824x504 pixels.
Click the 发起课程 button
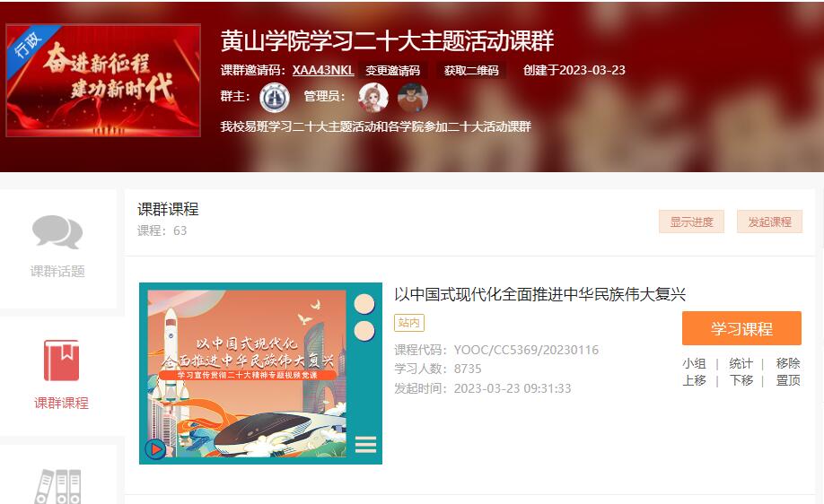click(x=769, y=222)
